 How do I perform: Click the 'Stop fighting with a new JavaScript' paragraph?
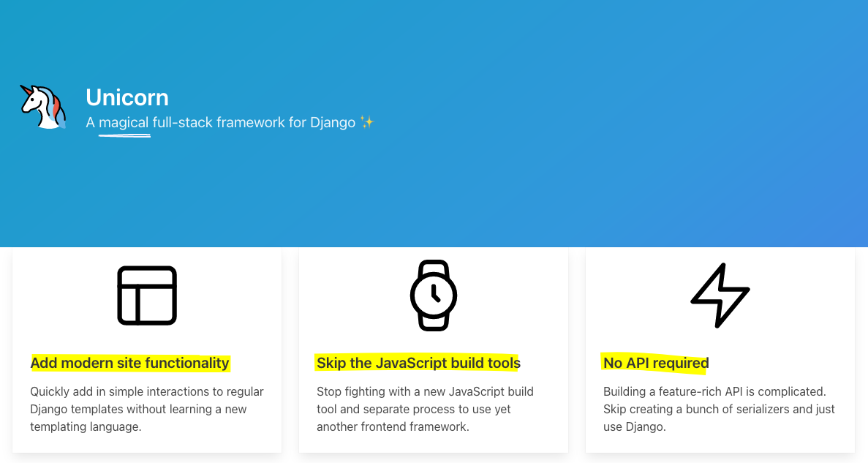tap(425, 410)
